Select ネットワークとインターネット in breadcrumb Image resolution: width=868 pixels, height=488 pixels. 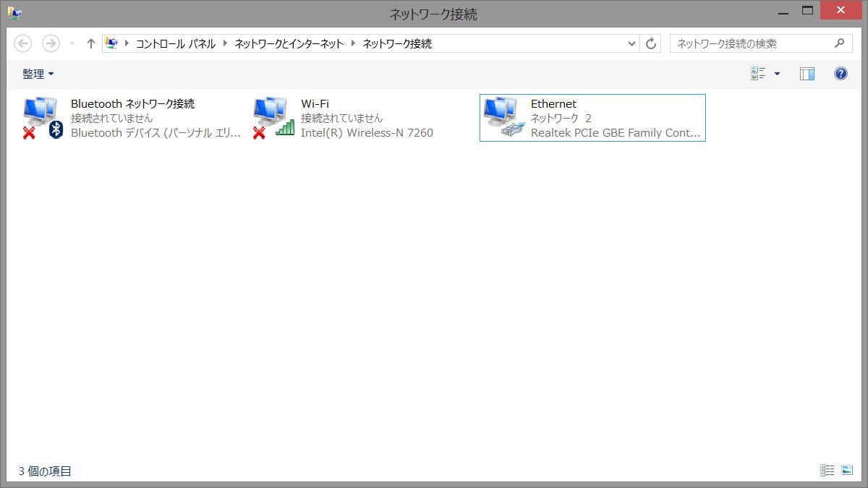(x=289, y=44)
